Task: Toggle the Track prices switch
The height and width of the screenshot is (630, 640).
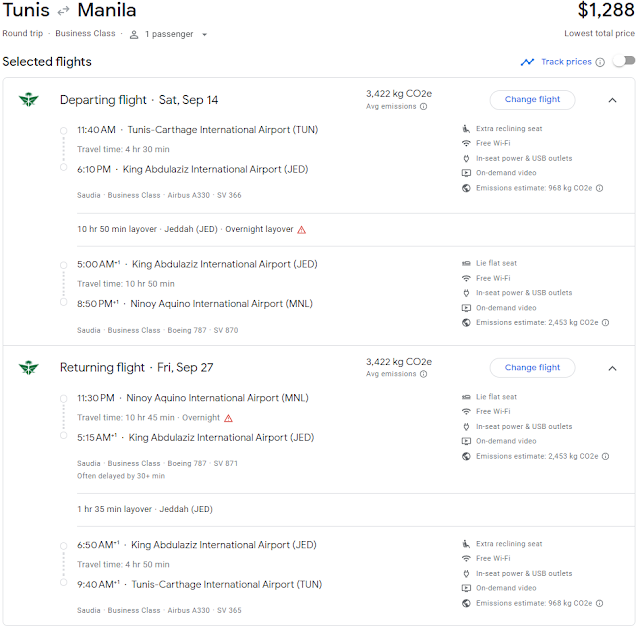Action: tap(624, 61)
